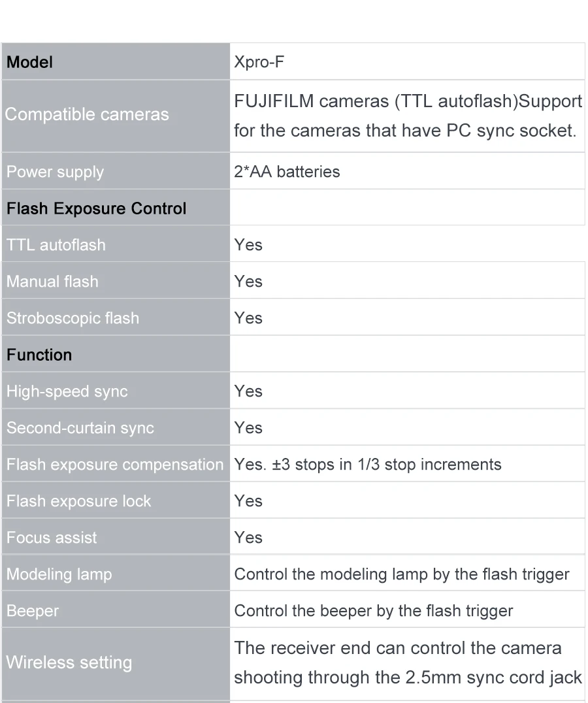Click the Compatible cameras label
588x703 pixels.
point(87,115)
